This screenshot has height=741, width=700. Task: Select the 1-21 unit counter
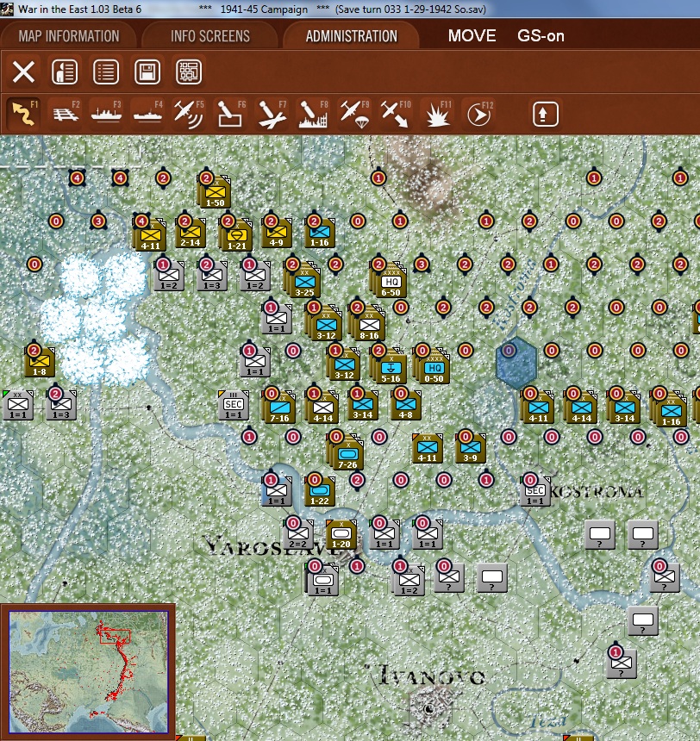236,235
